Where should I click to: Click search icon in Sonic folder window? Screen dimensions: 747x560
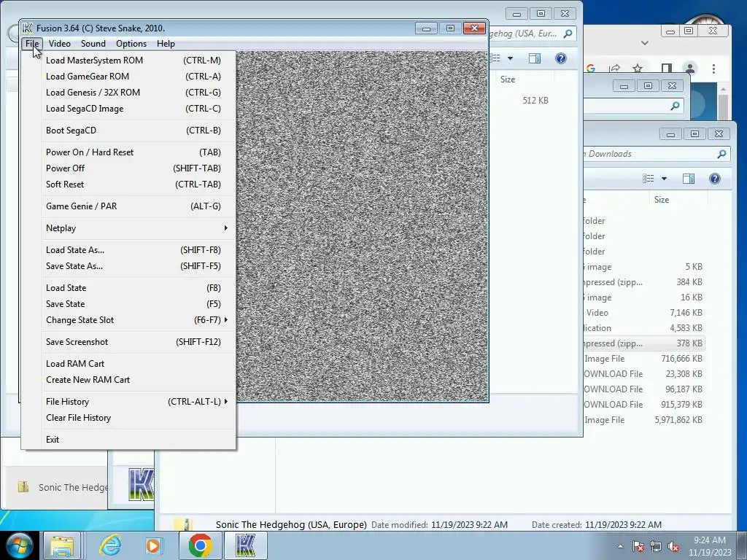pyautogui.click(x=568, y=34)
